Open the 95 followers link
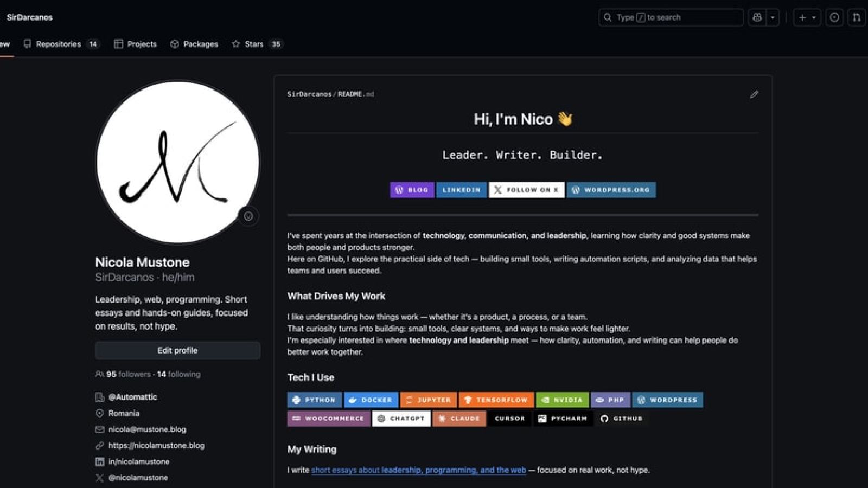Image resolution: width=868 pixels, height=488 pixels. (x=129, y=374)
